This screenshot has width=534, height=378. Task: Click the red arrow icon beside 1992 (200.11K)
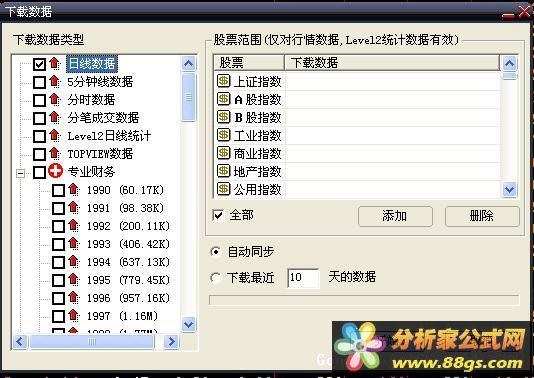pos(74,226)
